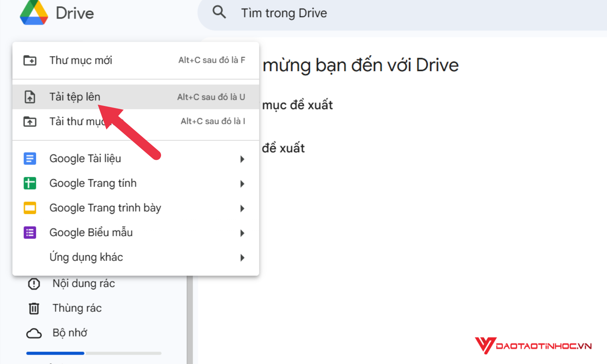607x364 pixels.
Task: Expand Google Tài liệu submenu arrow
Action: pos(242,159)
